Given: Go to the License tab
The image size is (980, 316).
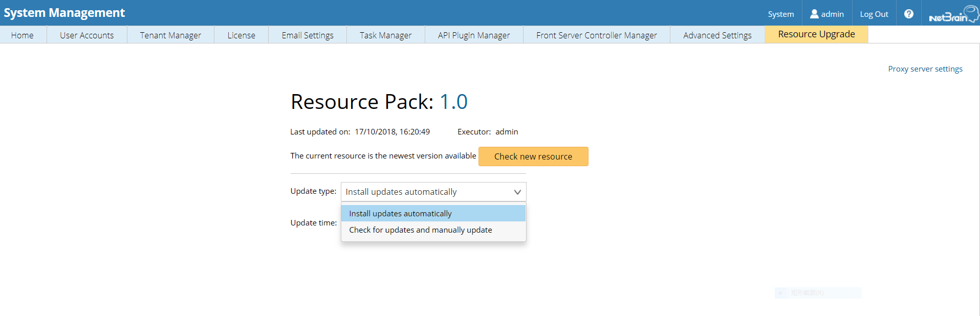Looking at the screenshot, I should tap(241, 35).
